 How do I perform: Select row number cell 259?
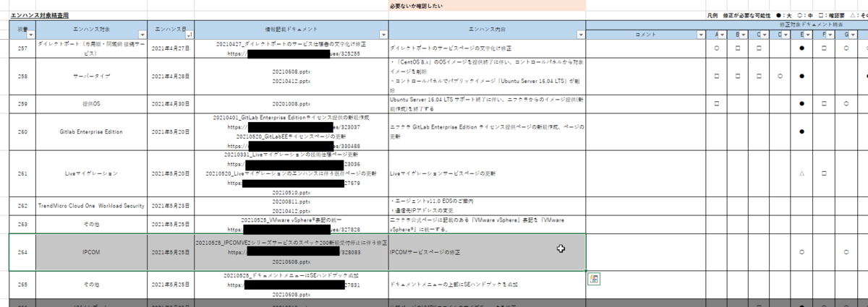pyautogui.click(x=22, y=103)
